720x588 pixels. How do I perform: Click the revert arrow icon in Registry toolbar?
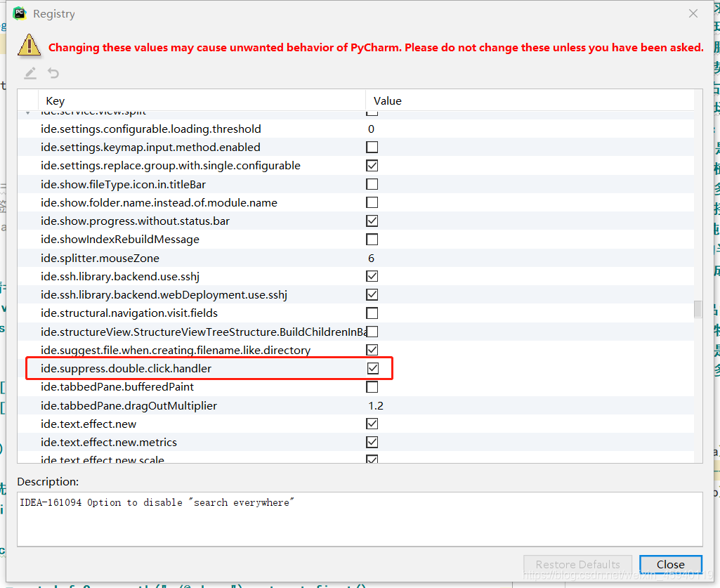coord(53,73)
